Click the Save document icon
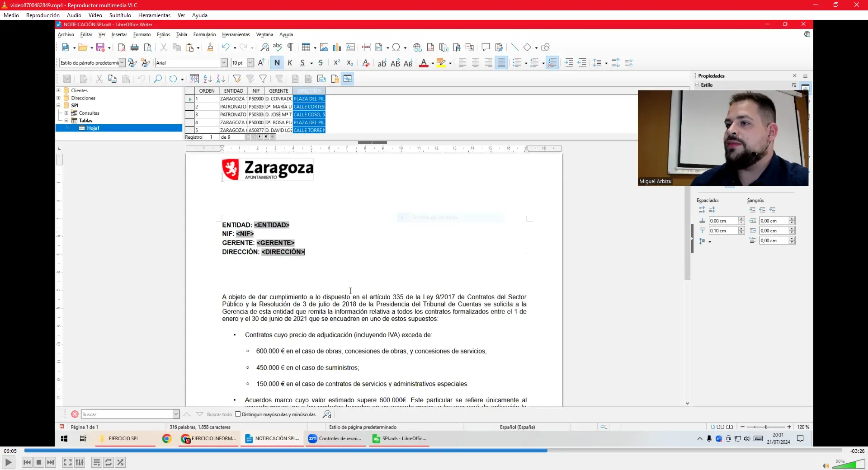This screenshot has height=470, width=868. [100, 47]
